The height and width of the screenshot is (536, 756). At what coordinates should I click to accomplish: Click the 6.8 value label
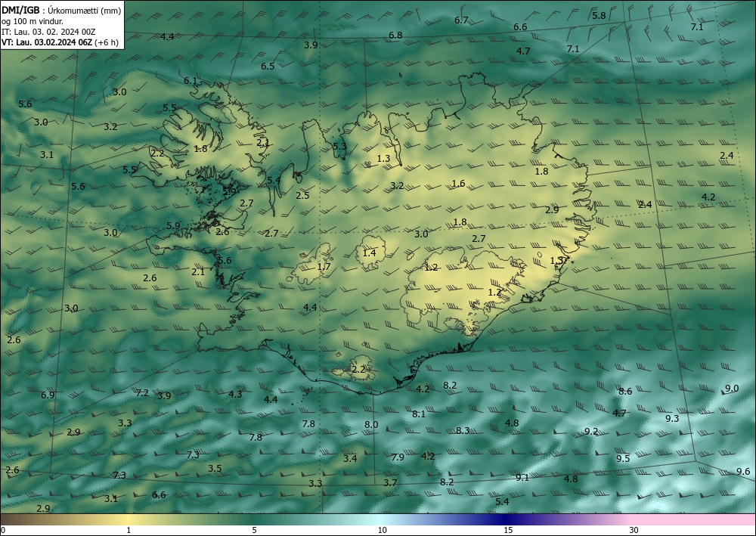click(x=395, y=36)
